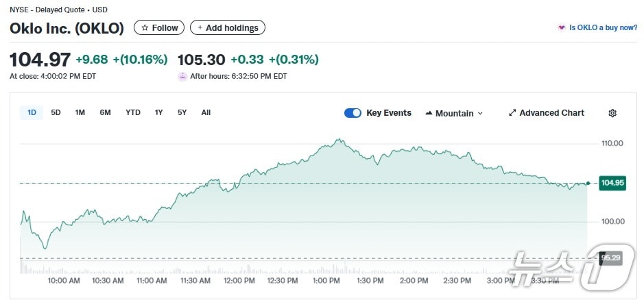Click the 104.95 current price marker

[612, 183]
